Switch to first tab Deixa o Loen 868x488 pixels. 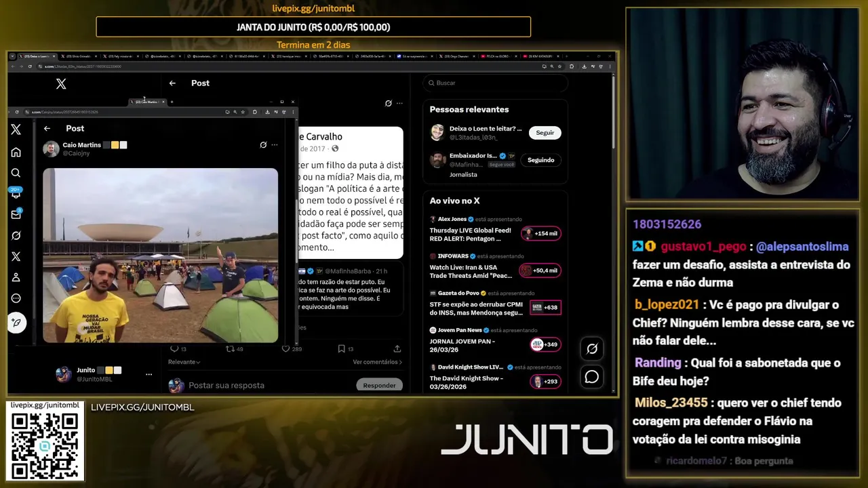[x=37, y=56]
